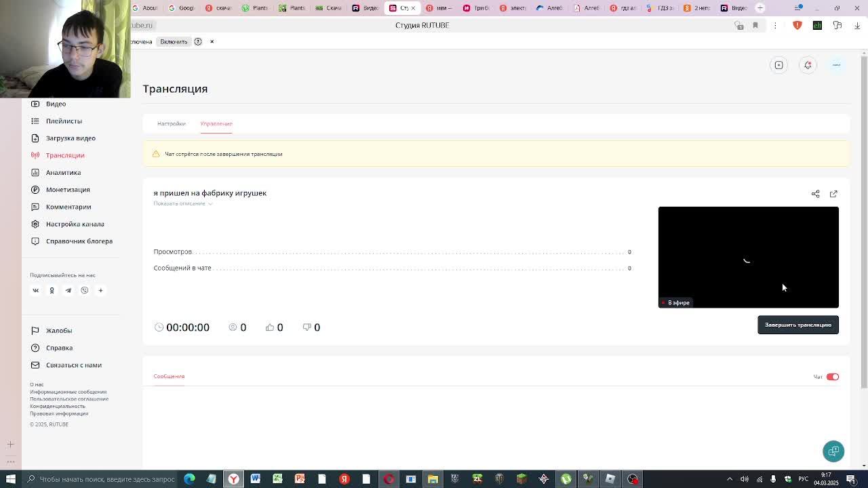868x488 pixels.
Task: Click help question mark next to Включить
Action: click(x=198, y=41)
